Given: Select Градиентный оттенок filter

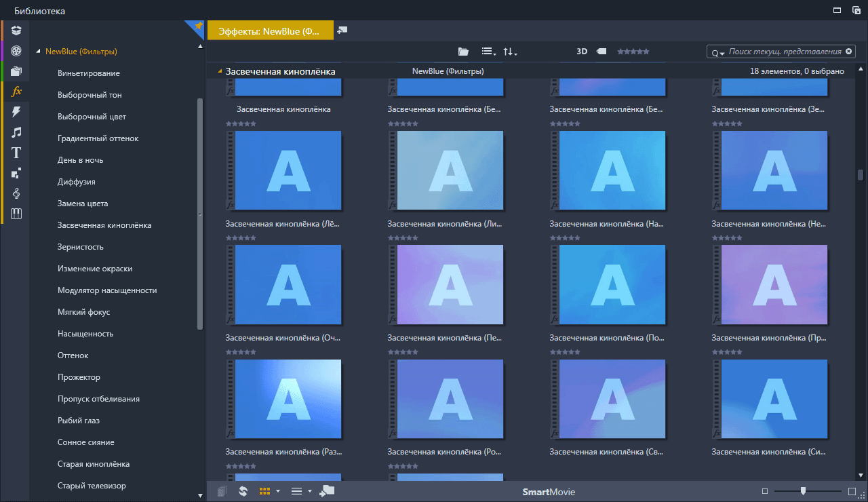Looking at the screenshot, I should tap(98, 138).
